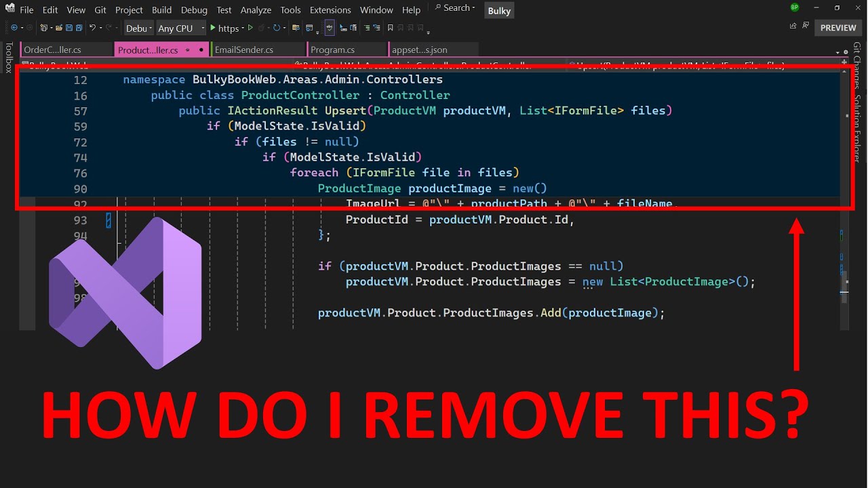
Task: Click the New Project toolbar icon
Action: 43,28
